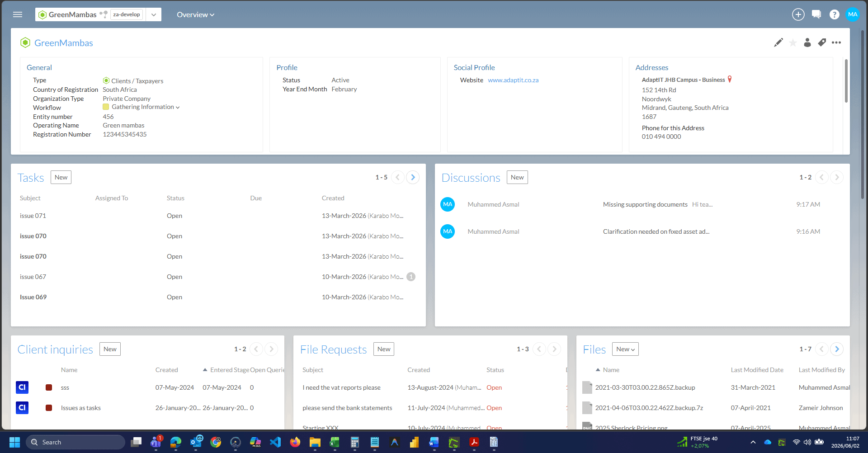Open the hamburger navigation menu
Image resolution: width=868 pixels, height=453 pixels.
click(x=18, y=14)
